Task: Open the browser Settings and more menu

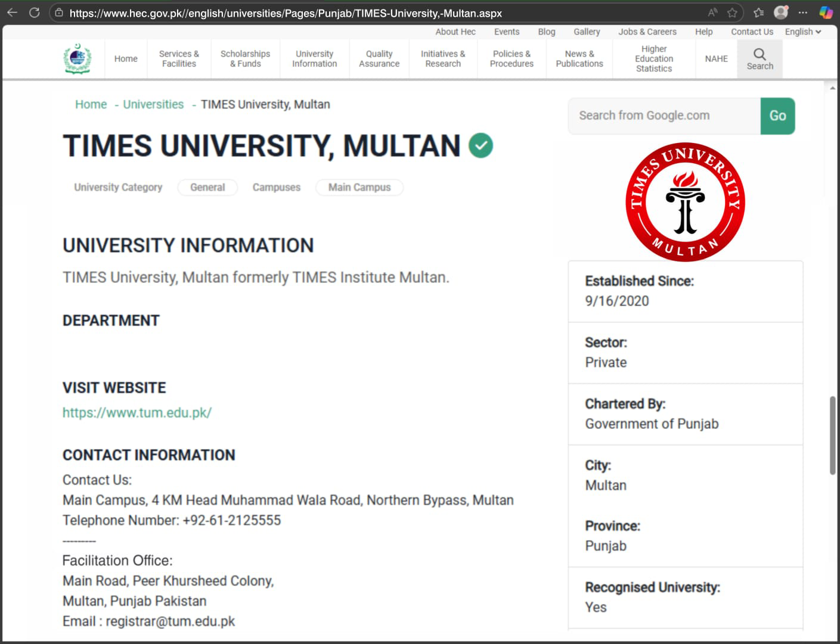Action: 803,13
